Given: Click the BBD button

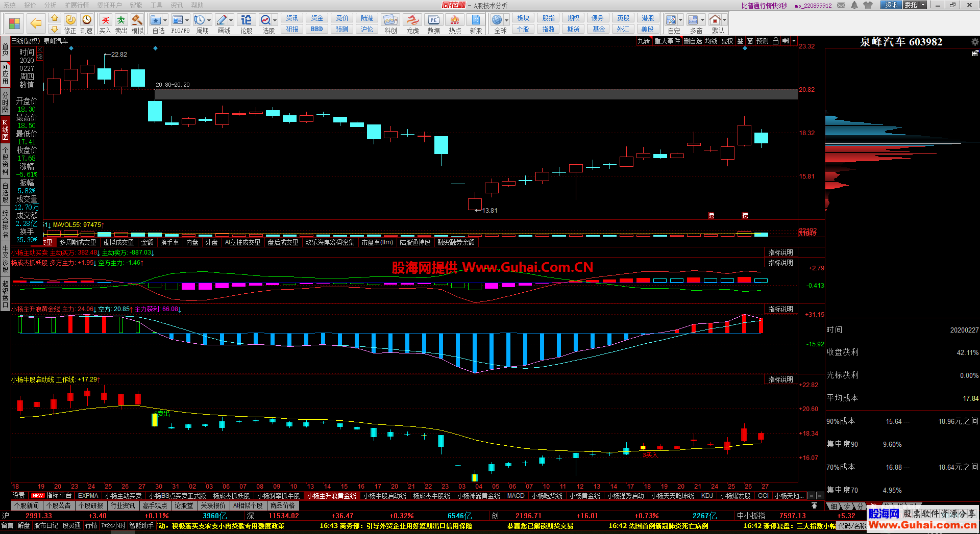Looking at the screenshot, I should point(316,29).
